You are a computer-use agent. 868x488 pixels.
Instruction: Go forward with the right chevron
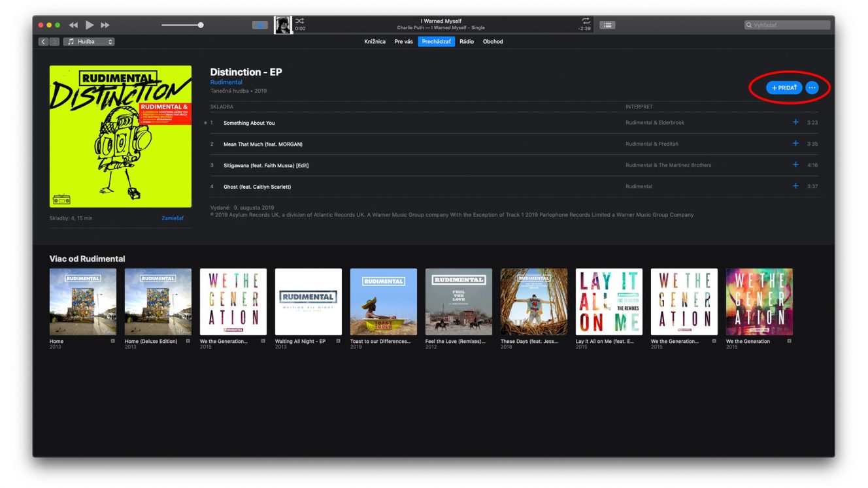pos(54,42)
